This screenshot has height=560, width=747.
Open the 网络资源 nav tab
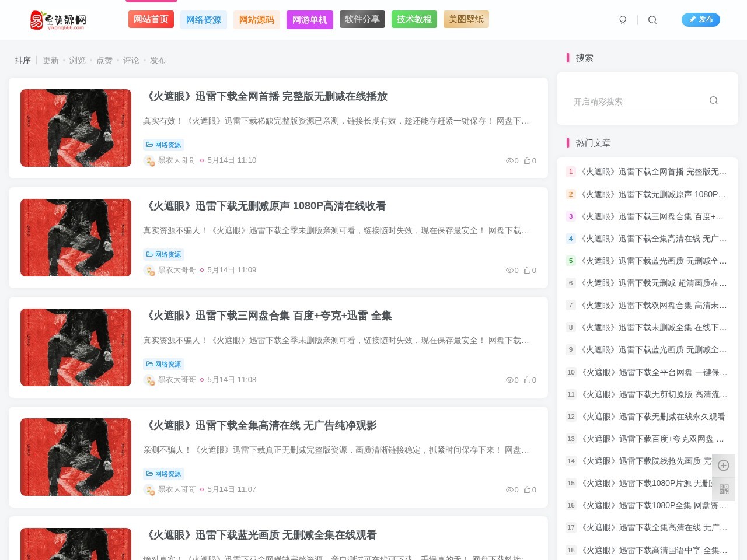click(x=204, y=20)
